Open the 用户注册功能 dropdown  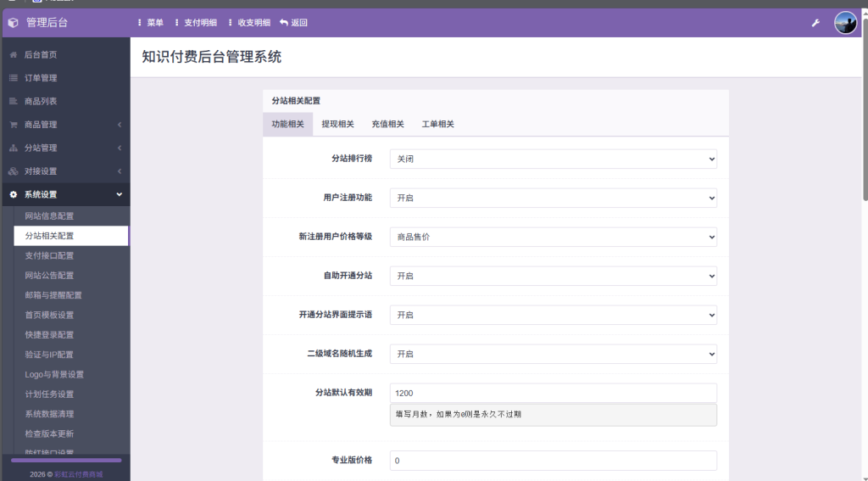click(553, 198)
